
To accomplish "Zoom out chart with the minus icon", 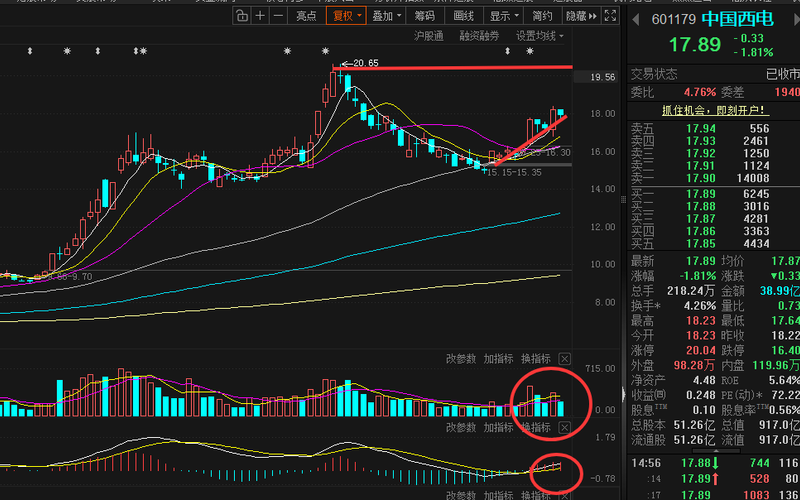I will pos(278,16).
